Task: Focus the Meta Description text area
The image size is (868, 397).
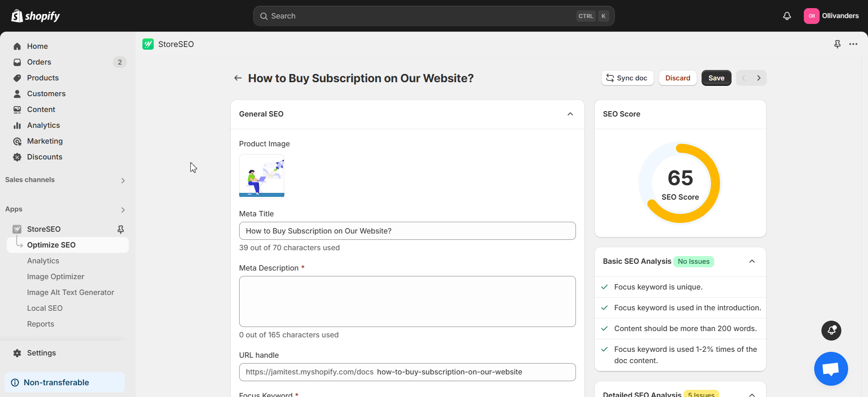Action: coord(407,301)
